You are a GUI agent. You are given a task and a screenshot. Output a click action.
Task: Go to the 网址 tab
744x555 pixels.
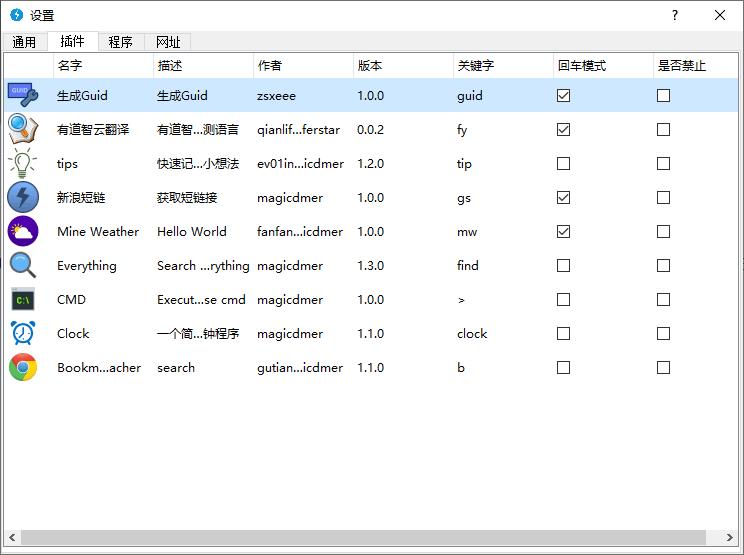tap(168, 42)
